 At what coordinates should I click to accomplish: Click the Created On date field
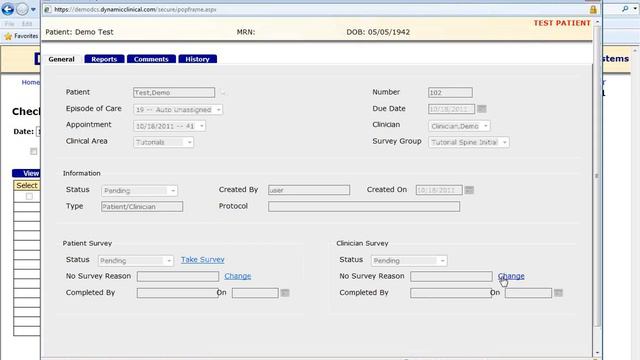point(439,190)
